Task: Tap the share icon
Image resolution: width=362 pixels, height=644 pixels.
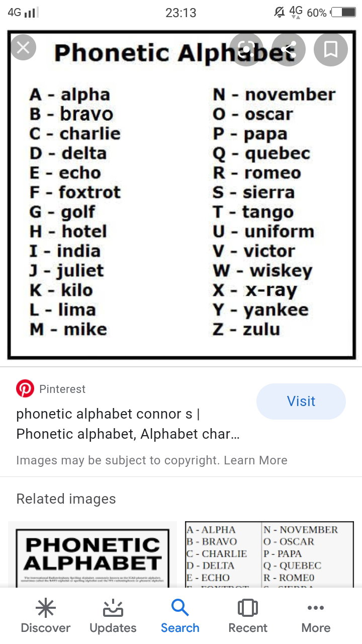Action: tap(289, 49)
